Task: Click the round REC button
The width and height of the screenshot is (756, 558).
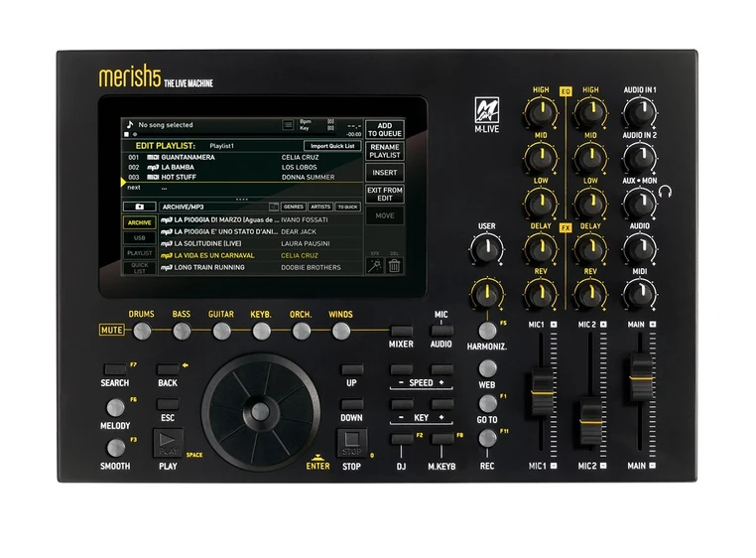Action: point(487,439)
